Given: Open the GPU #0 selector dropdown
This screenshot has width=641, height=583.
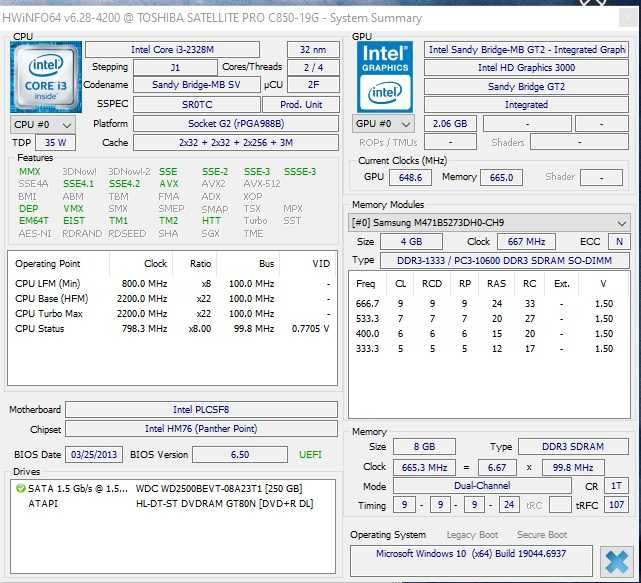Looking at the screenshot, I should point(383,124).
